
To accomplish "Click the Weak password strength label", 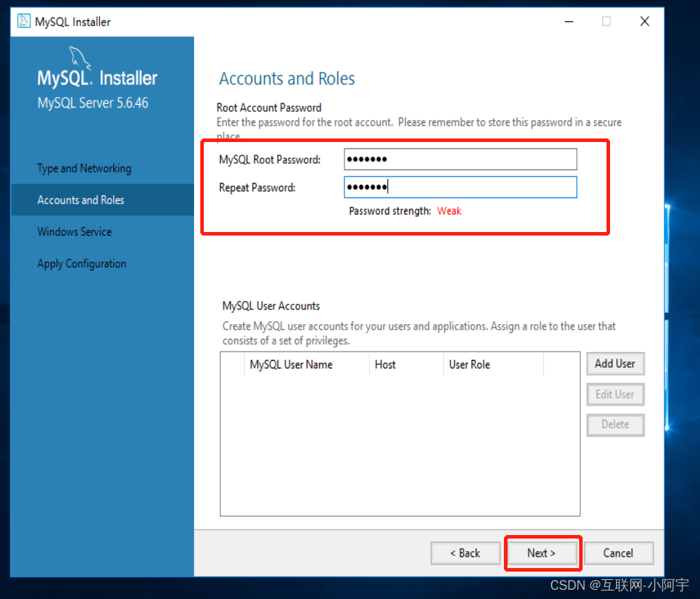I will (x=449, y=210).
